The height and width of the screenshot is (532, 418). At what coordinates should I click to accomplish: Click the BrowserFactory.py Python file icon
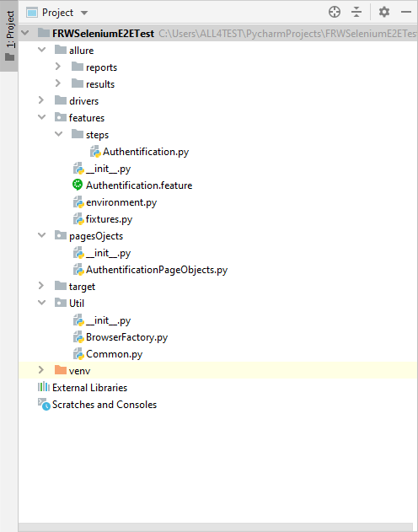pyautogui.click(x=78, y=337)
